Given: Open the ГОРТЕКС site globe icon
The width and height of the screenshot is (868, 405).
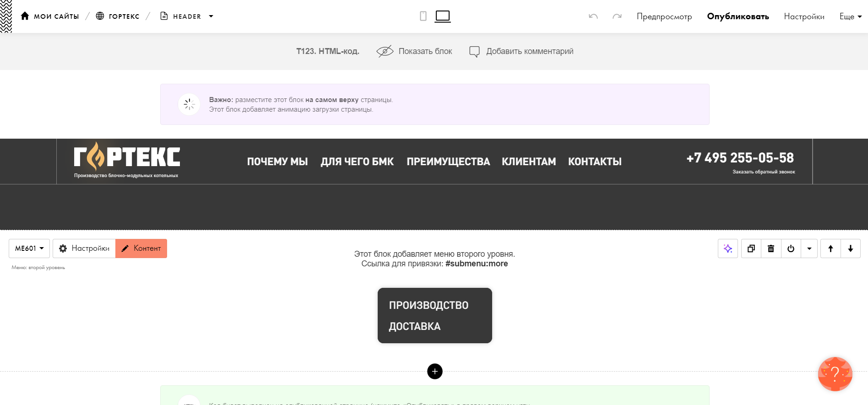Looking at the screenshot, I should (100, 16).
